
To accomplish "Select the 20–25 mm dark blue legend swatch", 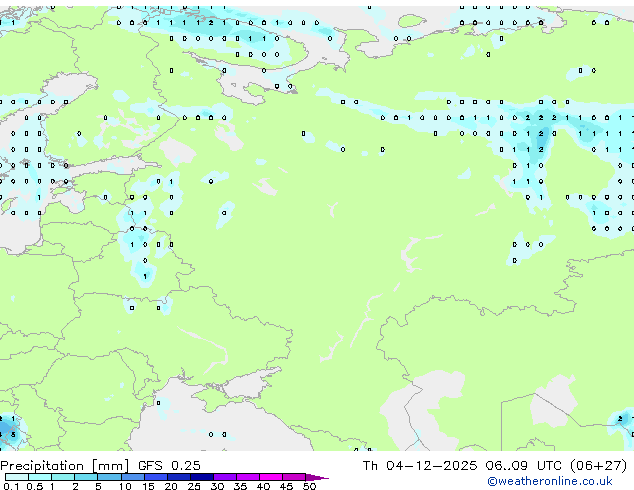I will pos(179,477).
